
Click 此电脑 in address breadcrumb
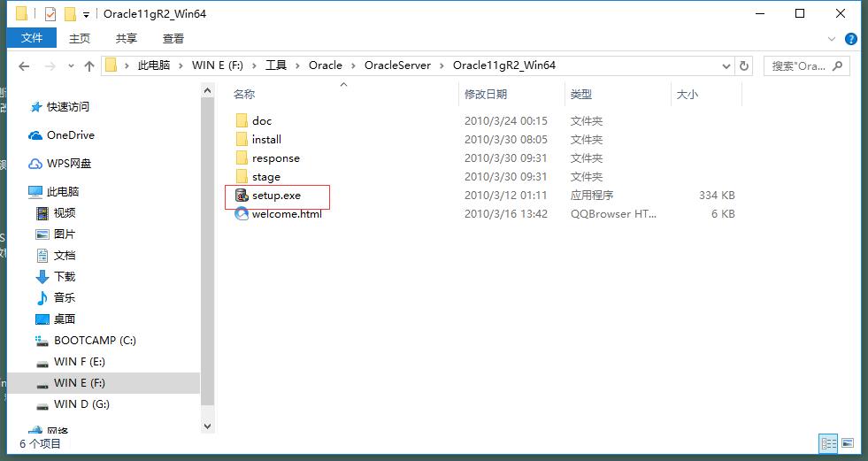(x=154, y=65)
